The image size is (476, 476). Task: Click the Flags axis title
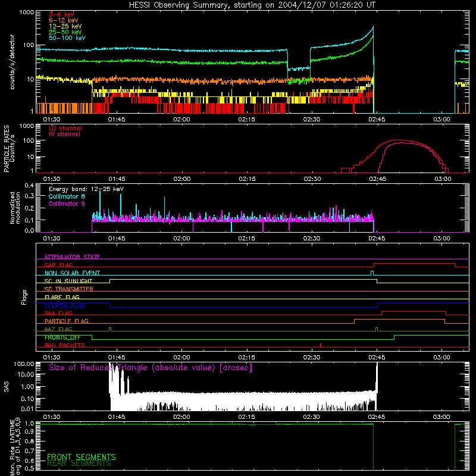tap(24, 297)
